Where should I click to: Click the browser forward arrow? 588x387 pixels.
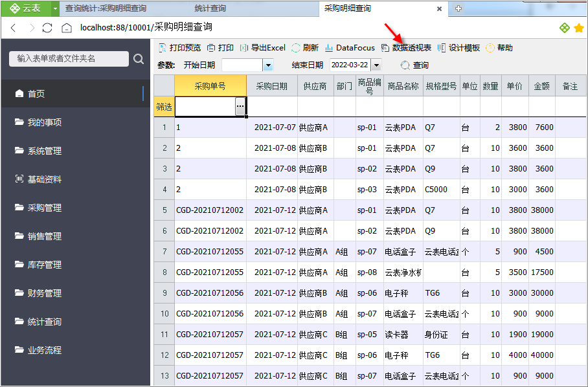point(32,28)
